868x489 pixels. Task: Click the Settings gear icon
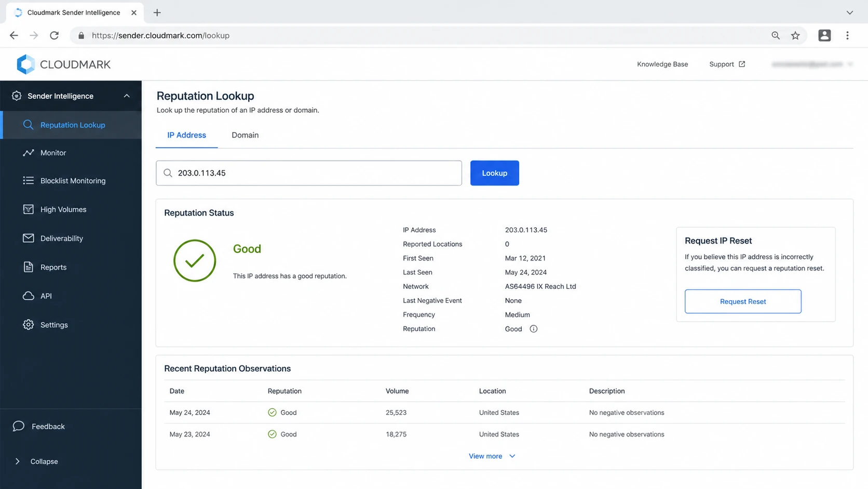28,325
